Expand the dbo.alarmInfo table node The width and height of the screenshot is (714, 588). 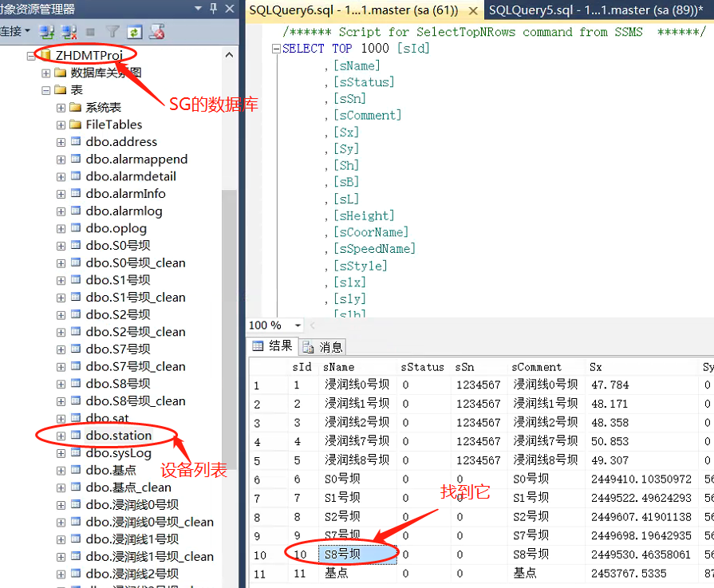tap(61, 194)
